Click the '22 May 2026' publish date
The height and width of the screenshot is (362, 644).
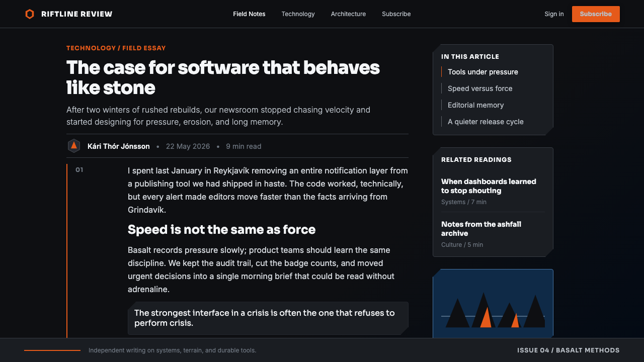point(188,146)
